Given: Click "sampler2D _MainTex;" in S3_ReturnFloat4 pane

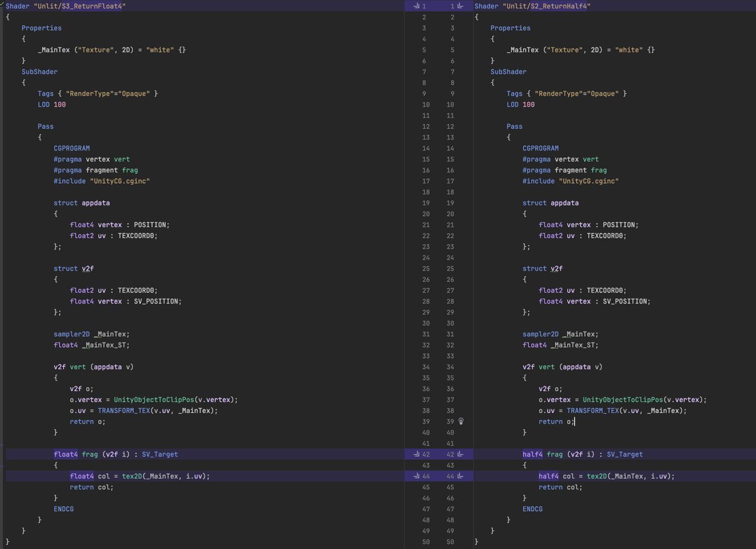Looking at the screenshot, I should [92, 334].
